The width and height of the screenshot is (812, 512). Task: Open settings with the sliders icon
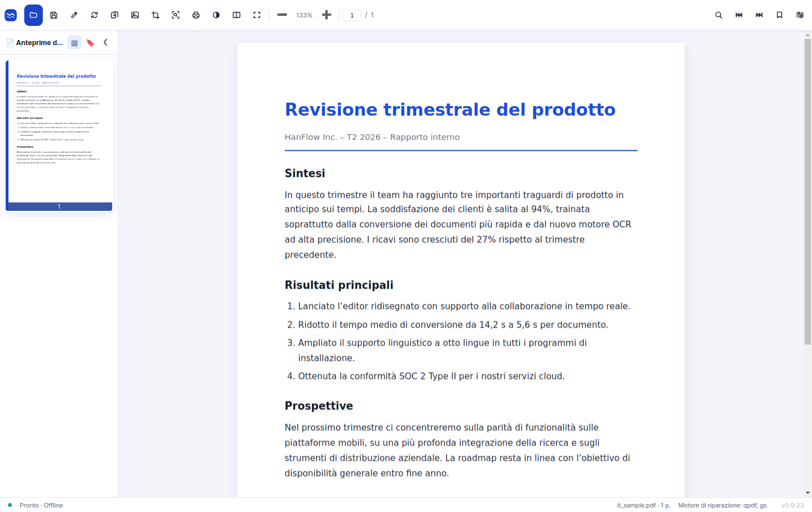800,15
